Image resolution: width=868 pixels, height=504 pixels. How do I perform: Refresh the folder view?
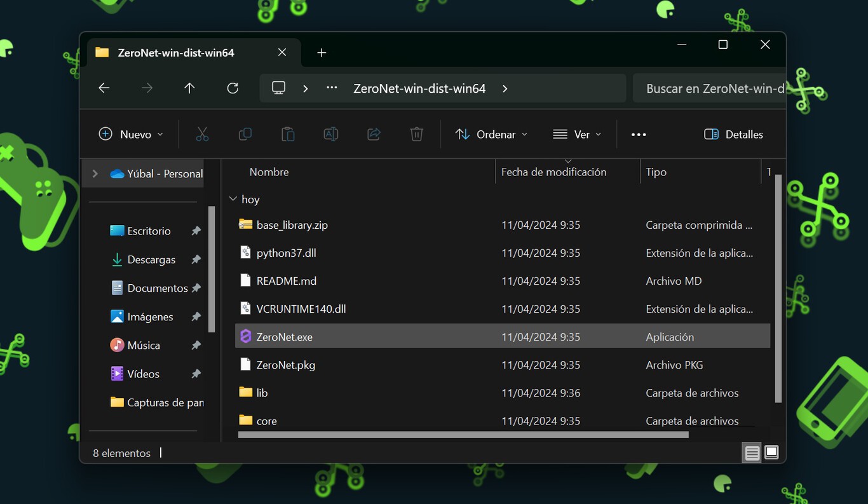click(x=233, y=88)
